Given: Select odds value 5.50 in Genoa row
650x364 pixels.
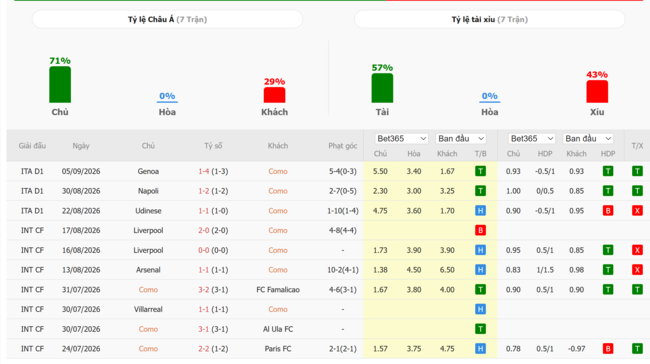Looking at the screenshot, I should (x=380, y=171).
